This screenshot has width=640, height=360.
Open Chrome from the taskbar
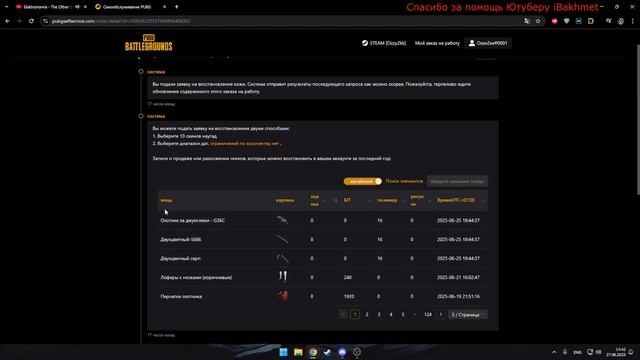(313, 352)
